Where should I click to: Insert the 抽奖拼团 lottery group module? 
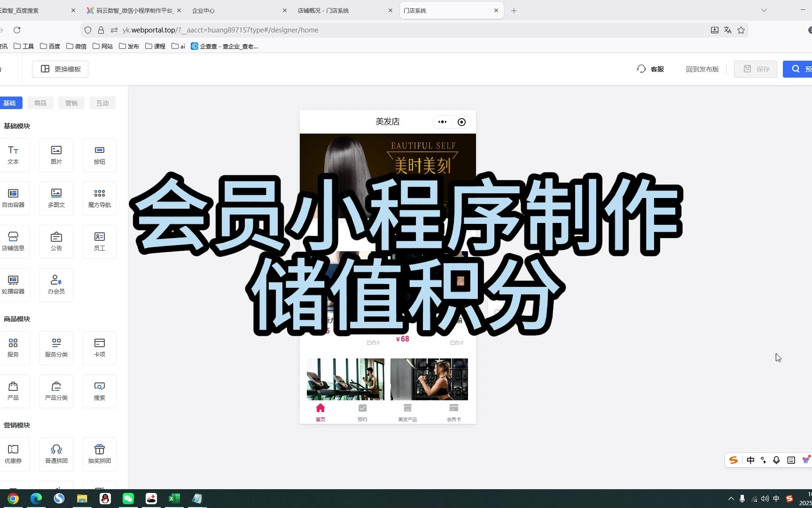coord(100,454)
